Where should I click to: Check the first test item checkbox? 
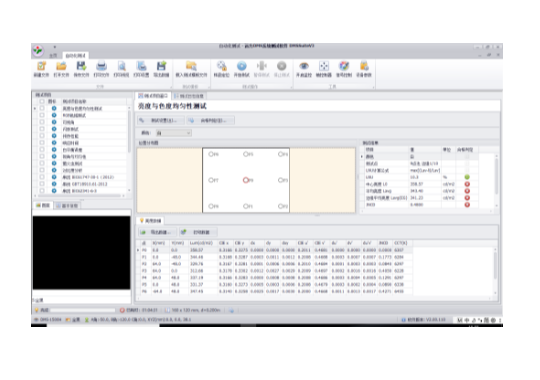(42, 108)
